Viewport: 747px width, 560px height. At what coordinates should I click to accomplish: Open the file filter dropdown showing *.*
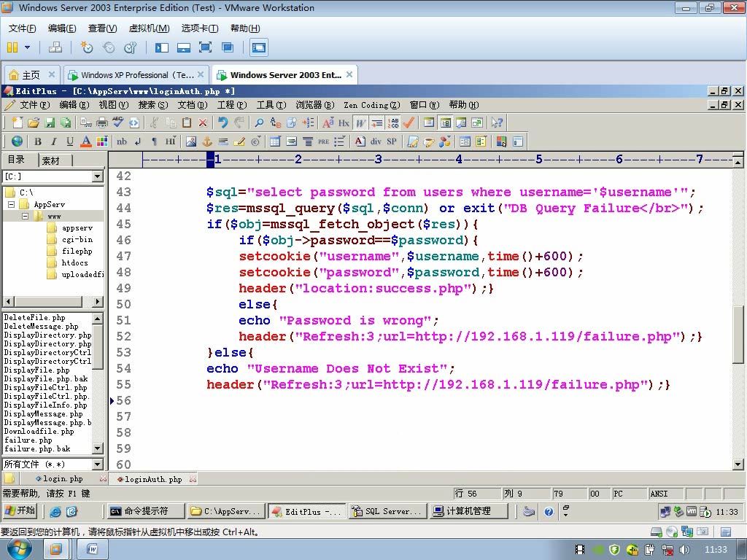pos(98,464)
